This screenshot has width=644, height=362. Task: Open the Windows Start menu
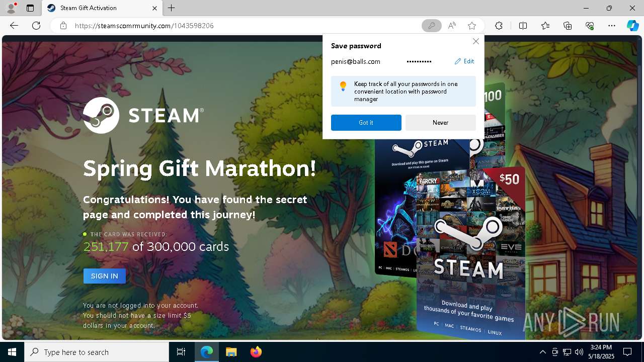click(x=12, y=352)
